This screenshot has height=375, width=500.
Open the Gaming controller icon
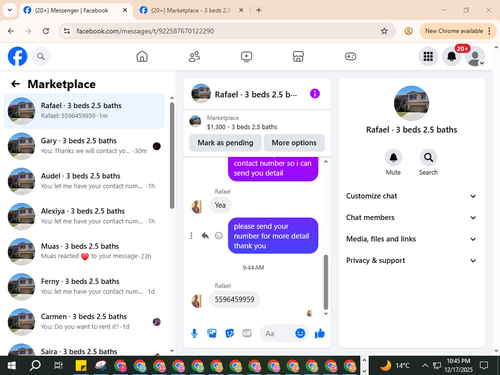point(350,56)
